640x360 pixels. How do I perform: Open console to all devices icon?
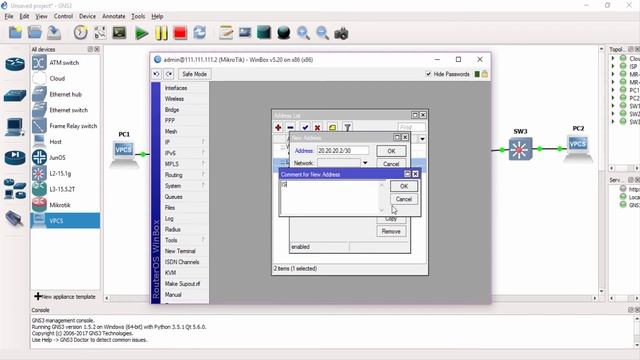(119, 33)
